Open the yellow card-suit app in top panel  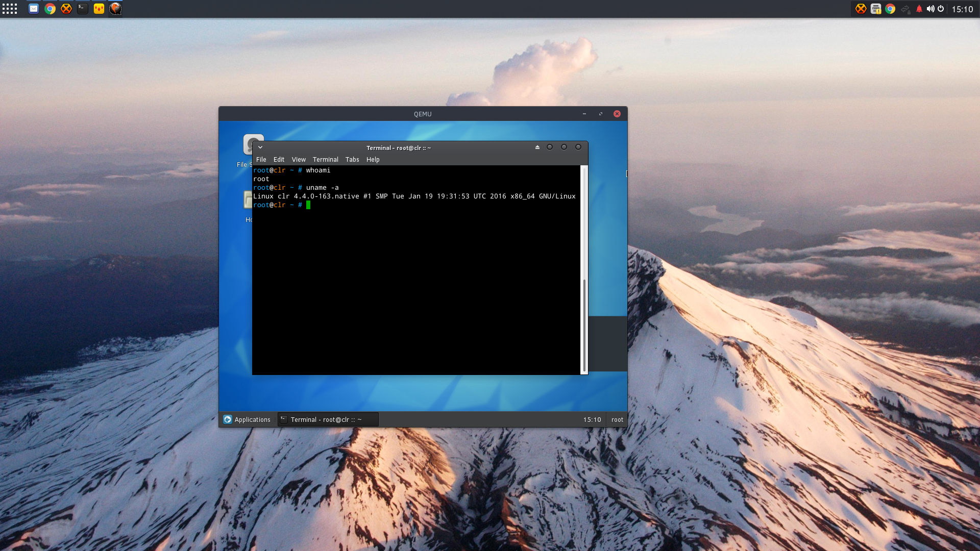click(99, 9)
